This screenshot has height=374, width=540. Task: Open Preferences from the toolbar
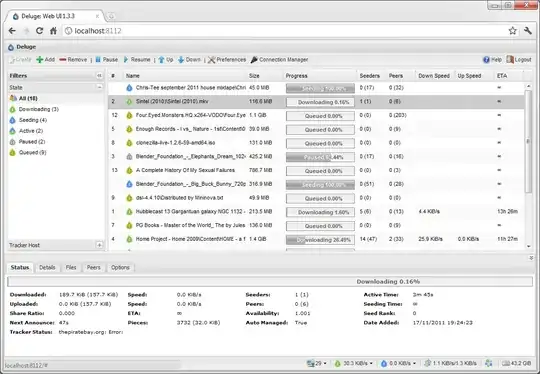pyautogui.click(x=227, y=60)
